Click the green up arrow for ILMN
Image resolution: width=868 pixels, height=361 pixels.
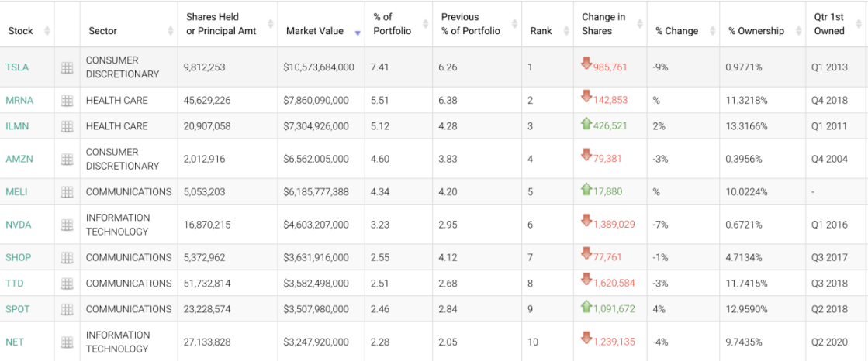(x=586, y=124)
